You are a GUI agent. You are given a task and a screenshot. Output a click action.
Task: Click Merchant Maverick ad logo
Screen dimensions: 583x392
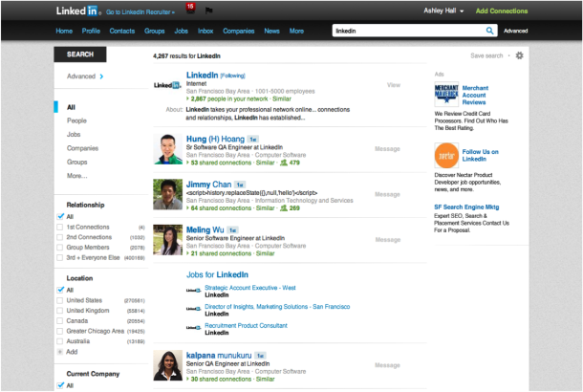pyautogui.click(x=446, y=95)
